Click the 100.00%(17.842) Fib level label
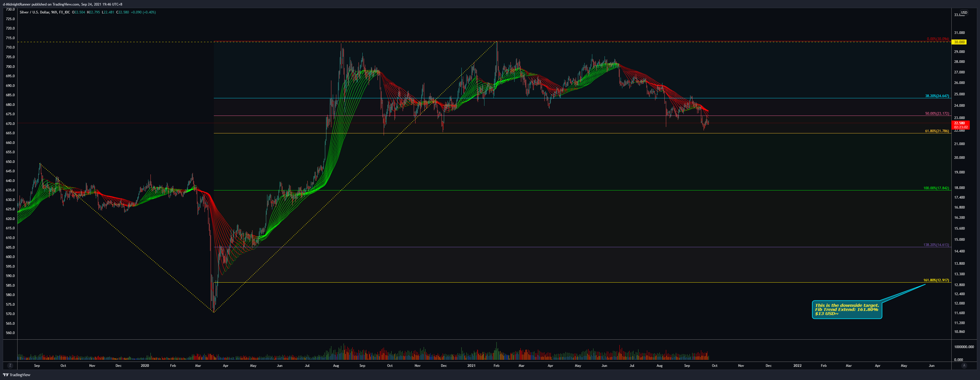 click(936, 188)
